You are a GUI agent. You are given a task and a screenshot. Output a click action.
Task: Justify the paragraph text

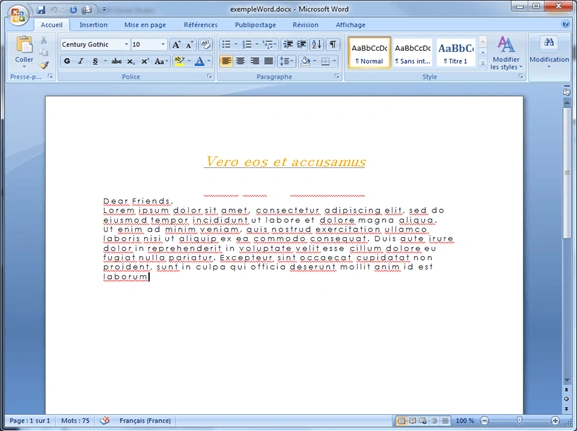pos(269,61)
